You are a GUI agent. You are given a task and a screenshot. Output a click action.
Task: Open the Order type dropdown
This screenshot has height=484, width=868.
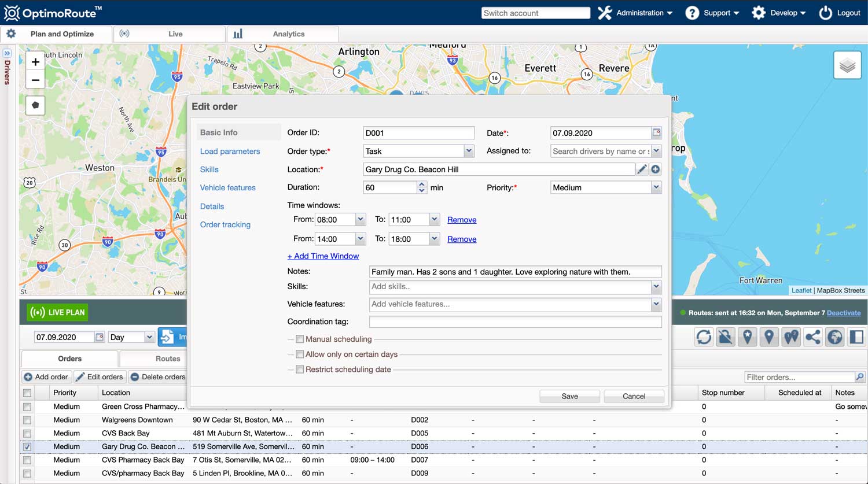click(x=468, y=151)
